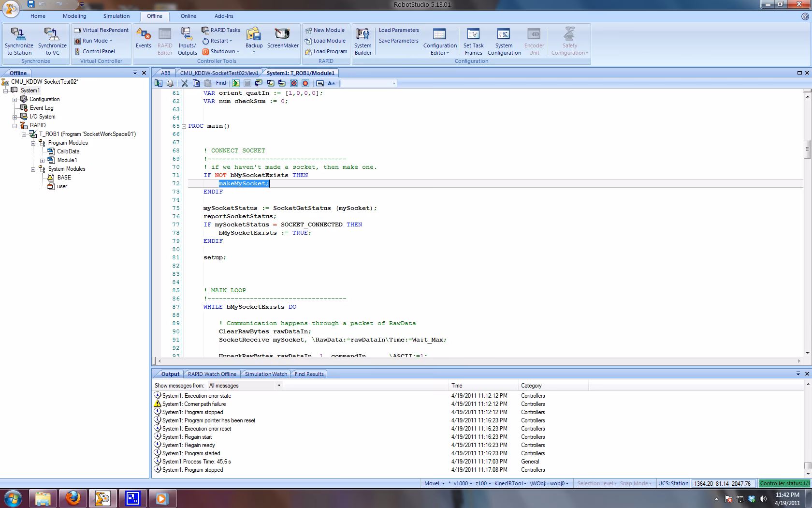The height and width of the screenshot is (508, 812).
Task: Select CalibData module in tree
Action: tap(68, 151)
